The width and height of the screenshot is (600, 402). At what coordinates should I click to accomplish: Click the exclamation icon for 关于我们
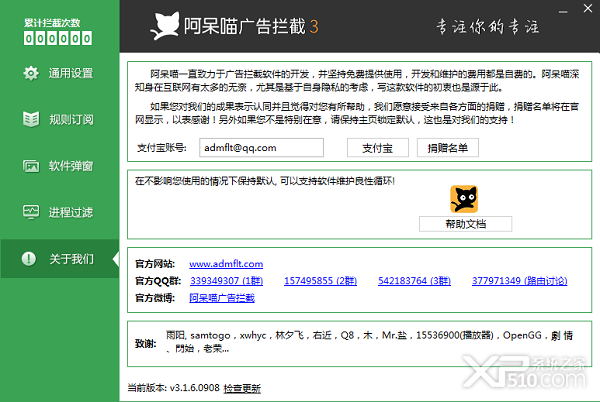click(29, 259)
